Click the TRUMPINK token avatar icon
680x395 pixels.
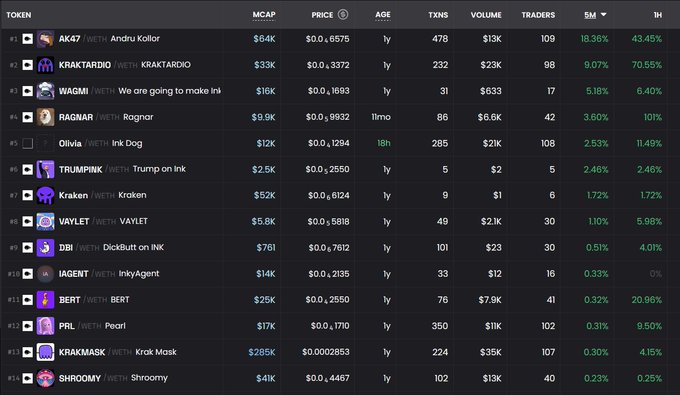pyautogui.click(x=46, y=170)
